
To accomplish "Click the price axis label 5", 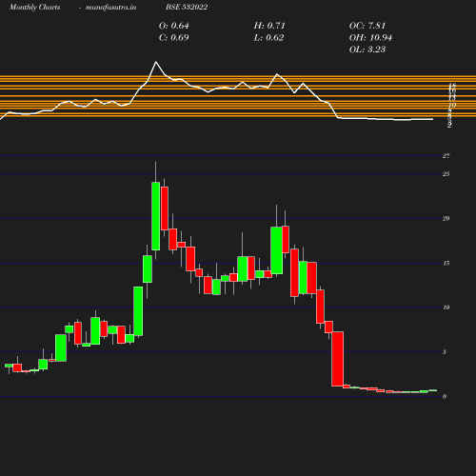I will point(445,352).
